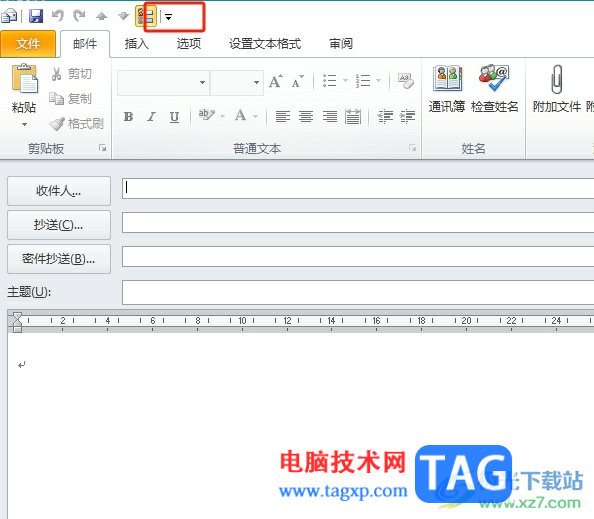Undo the last action
This screenshot has height=519, width=594.
pyautogui.click(x=58, y=16)
